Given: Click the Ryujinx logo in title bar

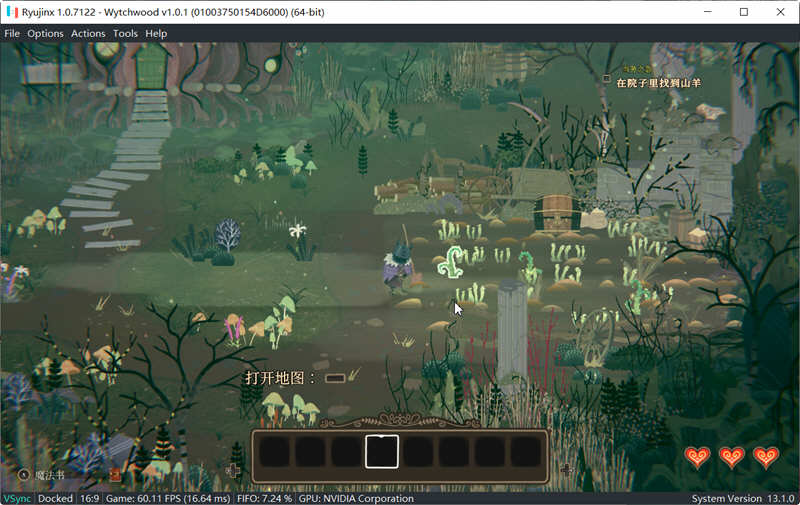Looking at the screenshot, I should click(12, 12).
